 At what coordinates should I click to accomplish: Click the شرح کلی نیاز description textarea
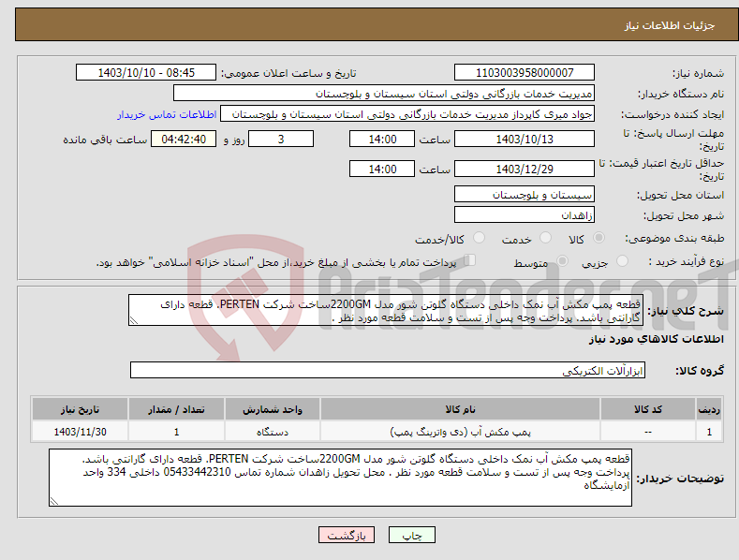pyautogui.click(x=386, y=310)
